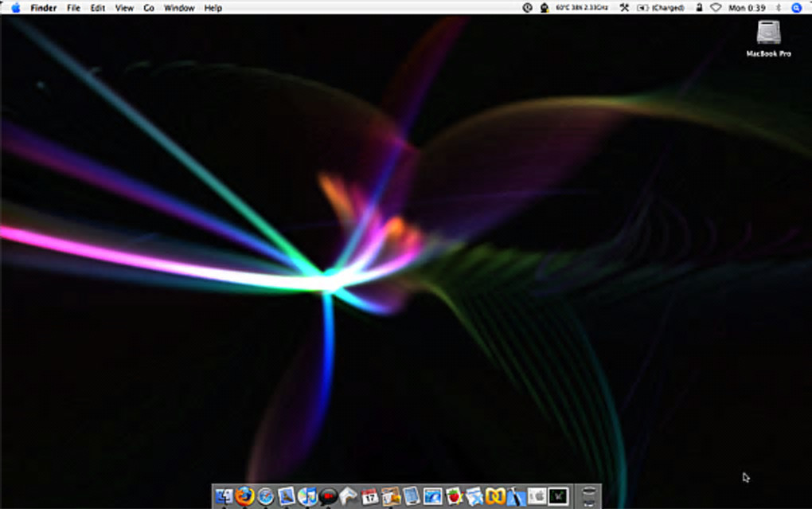Open the Apple menu
Viewport: 812px width, 509px height.
[x=15, y=8]
